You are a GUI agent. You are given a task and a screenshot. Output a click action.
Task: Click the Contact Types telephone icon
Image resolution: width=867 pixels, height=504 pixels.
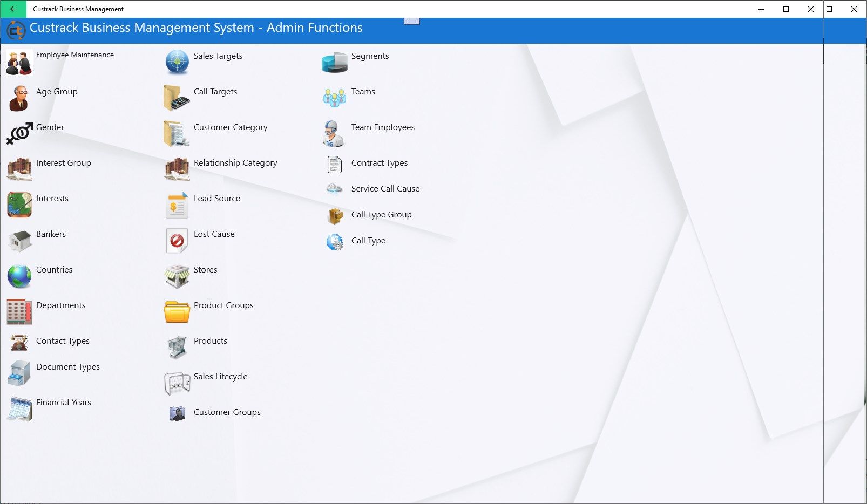pos(19,342)
